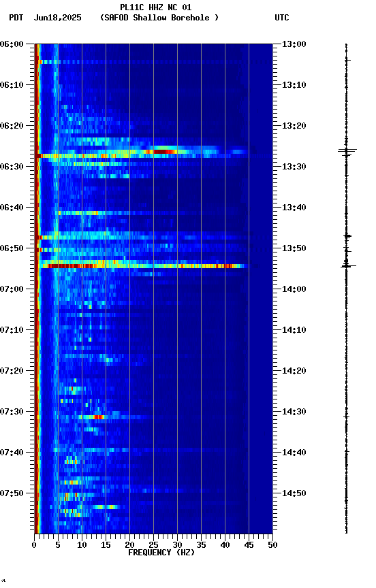The image size is (376, 588).
Task: Click the 13:20 UTC time label
Action: [x=294, y=126]
